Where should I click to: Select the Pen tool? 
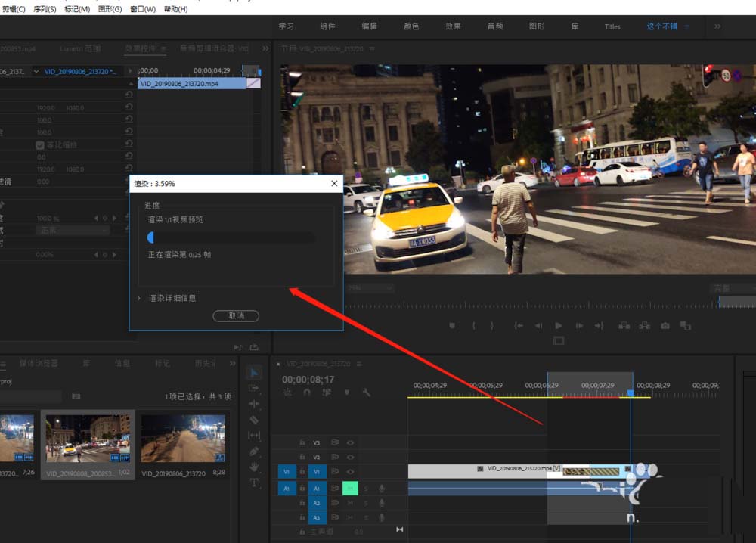pos(254,451)
